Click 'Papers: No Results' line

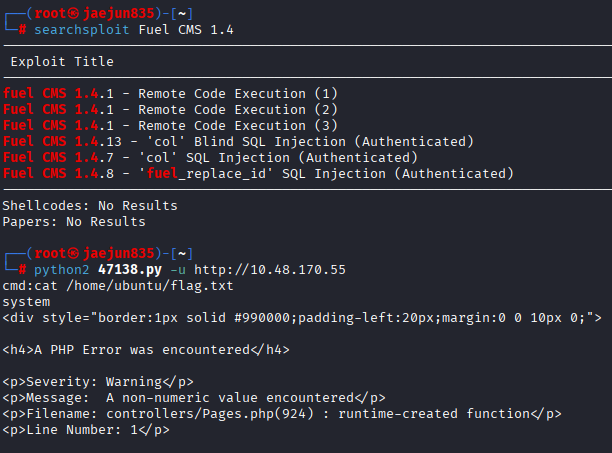(x=74, y=222)
